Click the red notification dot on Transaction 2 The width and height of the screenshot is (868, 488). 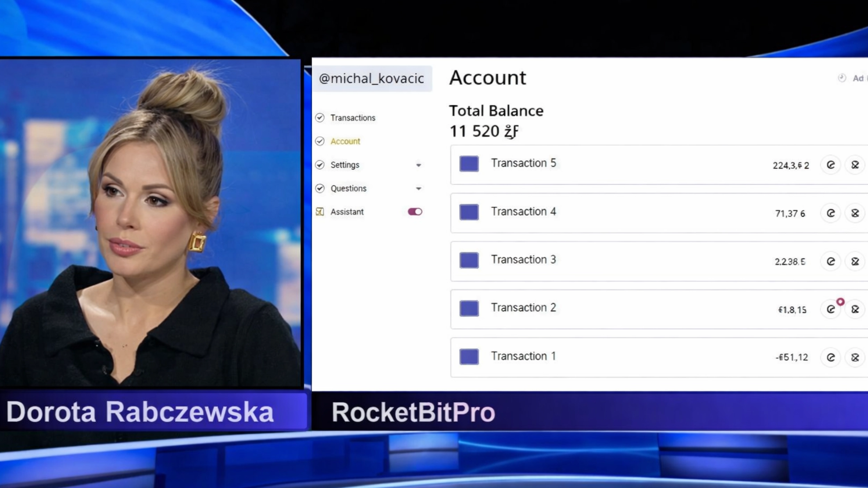[840, 302]
